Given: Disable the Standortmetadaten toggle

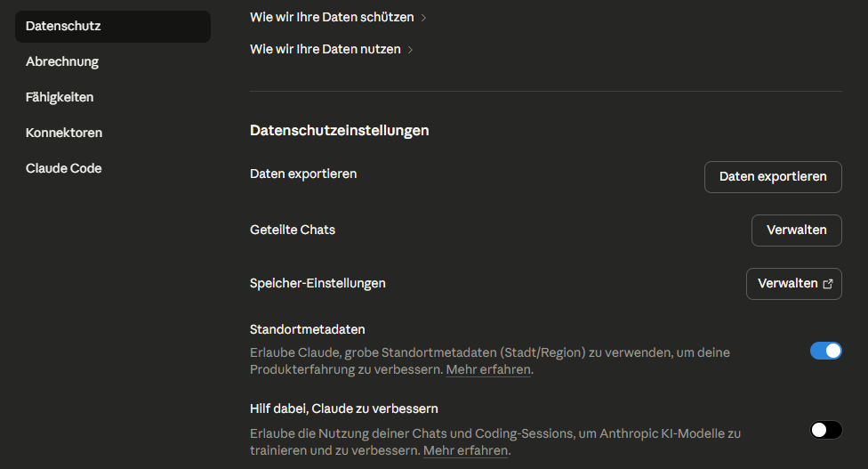Looking at the screenshot, I should tap(825, 351).
